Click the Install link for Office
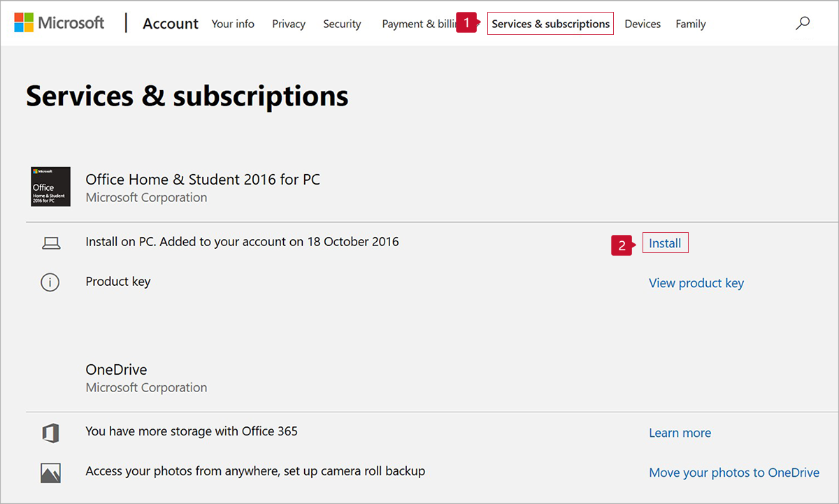This screenshot has width=839, height=504. click(665, 243)
